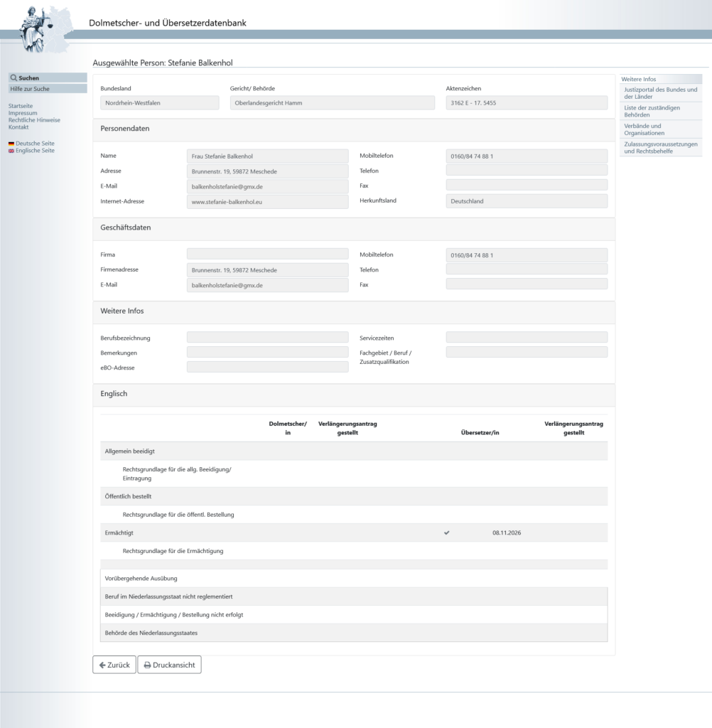Open Zulassungsvoraussetzungen und Rechtsbehelfe
This screenshot has height=728, width=712.
(x=660, y=147)
